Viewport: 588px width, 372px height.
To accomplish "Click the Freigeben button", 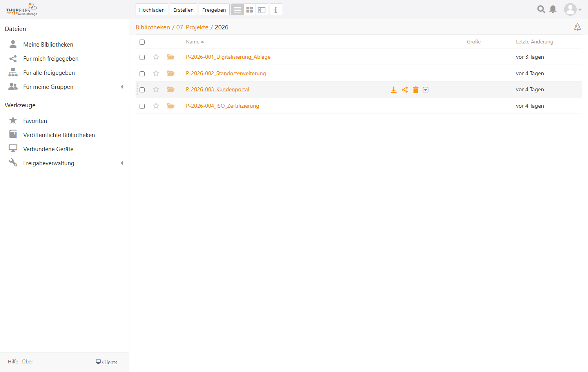I will coord(214,10).
